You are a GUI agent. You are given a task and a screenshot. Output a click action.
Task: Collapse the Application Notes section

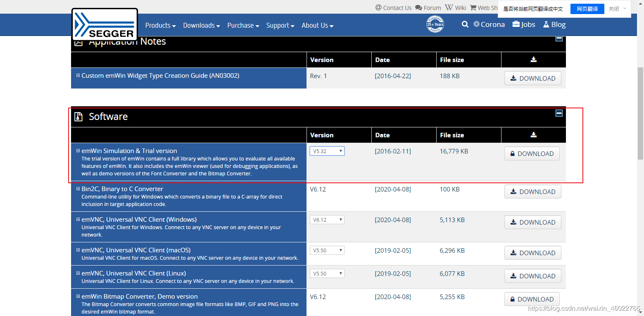point(559,38)
